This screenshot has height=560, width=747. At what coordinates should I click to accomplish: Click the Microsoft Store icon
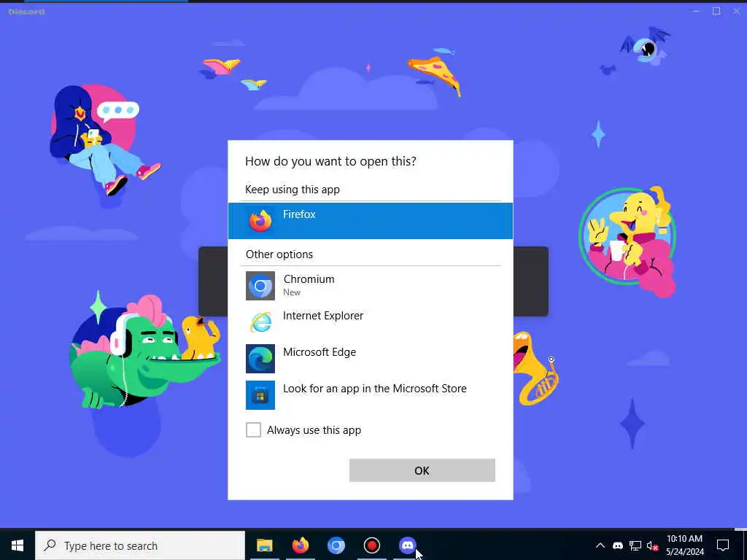(260, 394)
